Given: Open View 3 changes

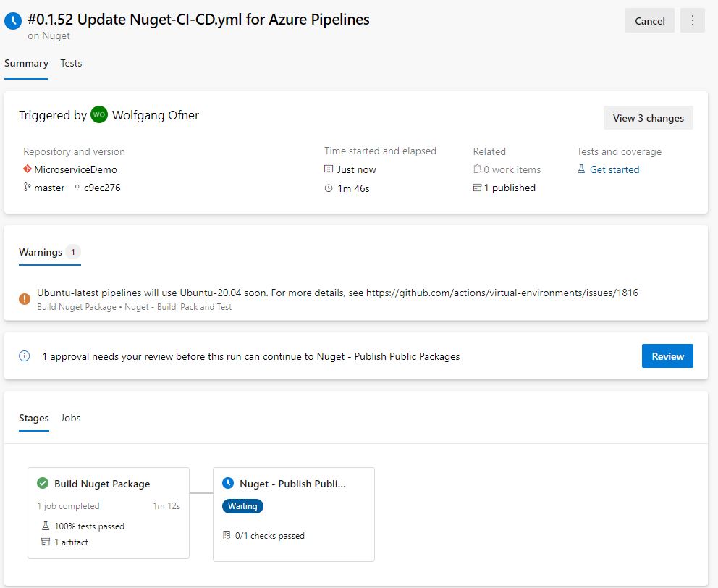Looking at the screenshot, I should [648, 118].
